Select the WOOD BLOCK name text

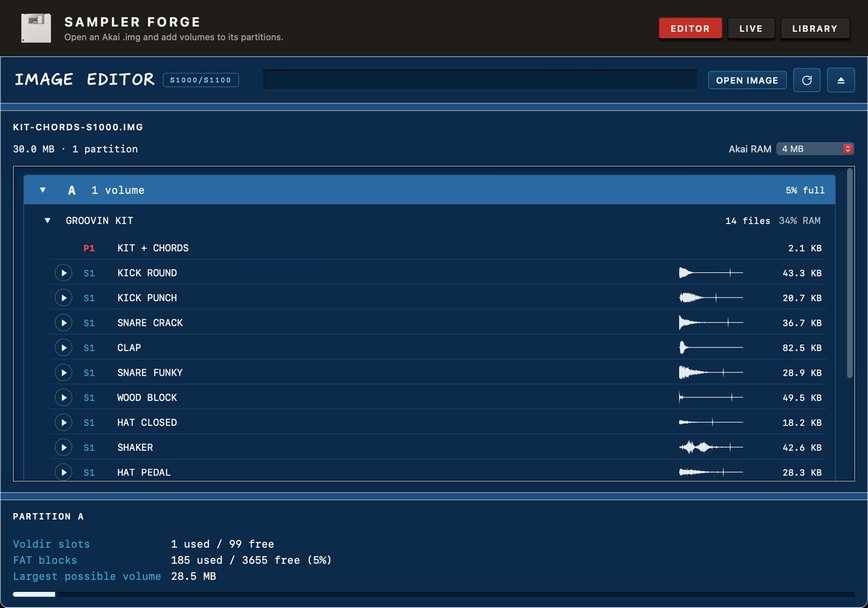click(x=147, y=397)
